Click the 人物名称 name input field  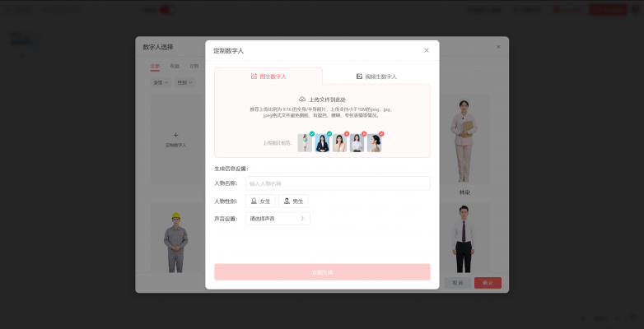(338, 183)
